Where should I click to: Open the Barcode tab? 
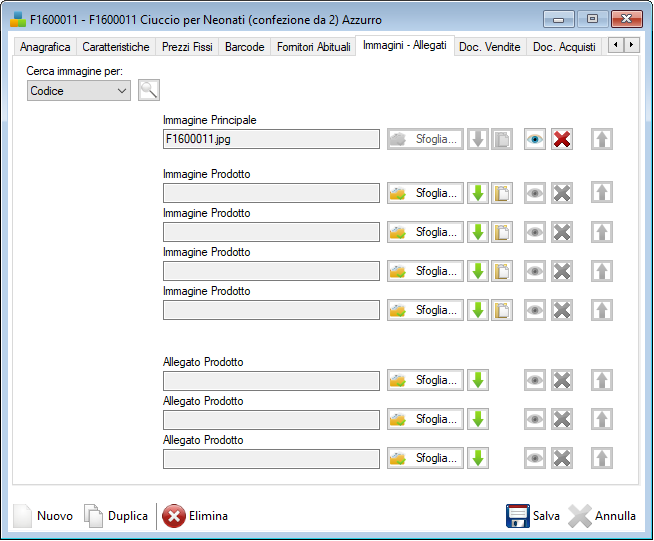(245, 47)
